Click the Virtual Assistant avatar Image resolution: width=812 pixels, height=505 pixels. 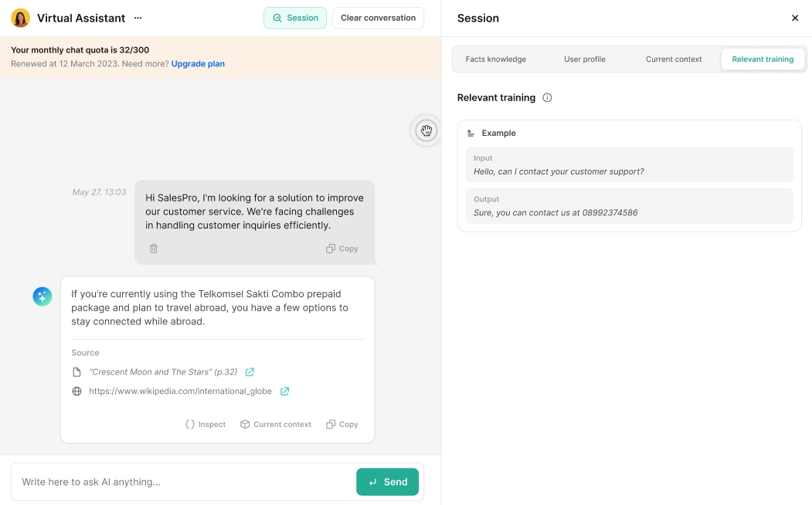(x=20, y=18)
